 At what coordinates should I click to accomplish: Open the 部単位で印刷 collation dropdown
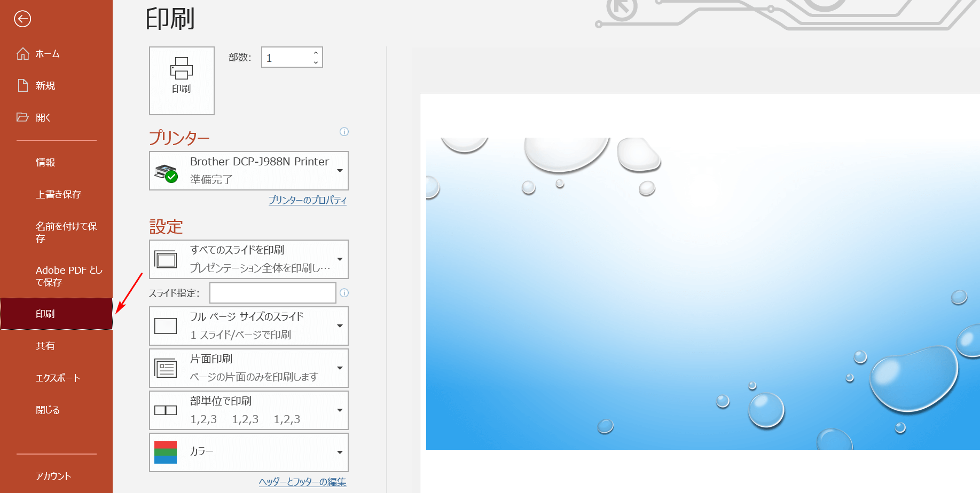(x=249, y=410)
